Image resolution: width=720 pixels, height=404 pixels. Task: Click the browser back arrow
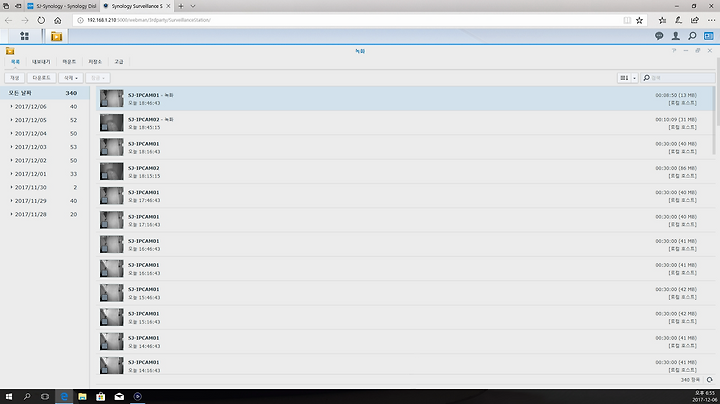click(8, 20)
